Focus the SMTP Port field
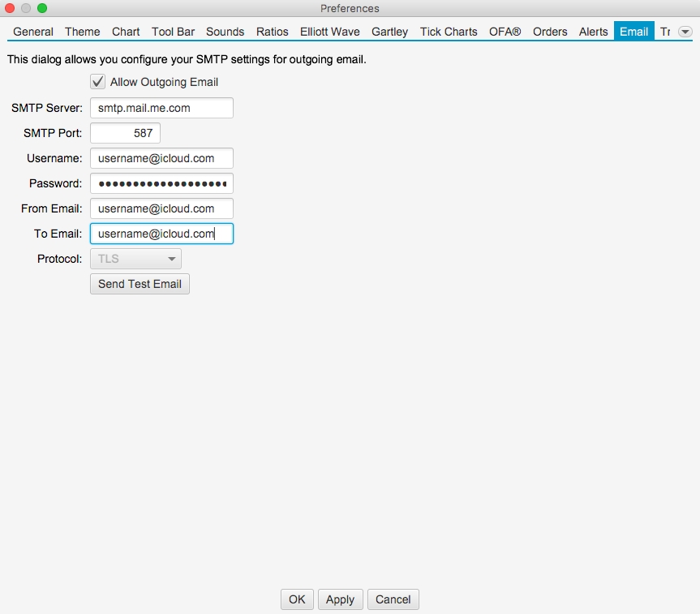This screenshot has width=700, height=614. 125,133
